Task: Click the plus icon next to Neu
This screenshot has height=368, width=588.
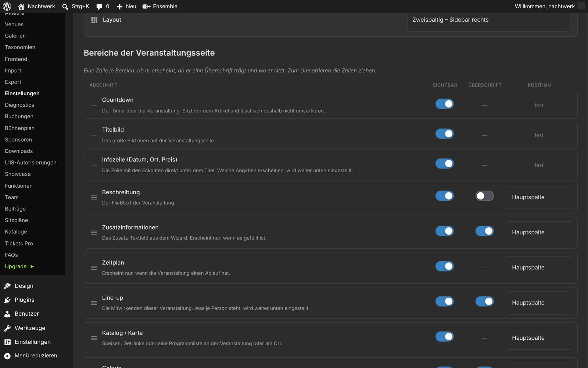Action: click(x=119, y=7)
